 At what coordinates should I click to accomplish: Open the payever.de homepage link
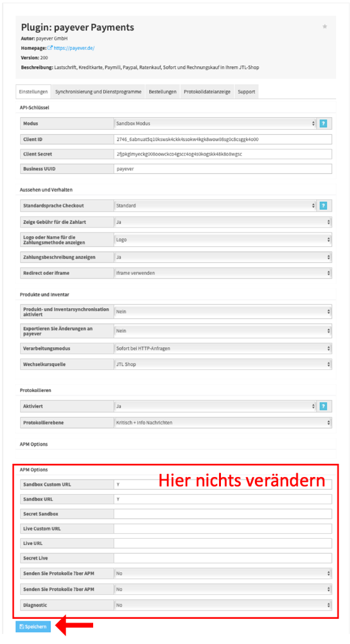(x=74, y=48)
